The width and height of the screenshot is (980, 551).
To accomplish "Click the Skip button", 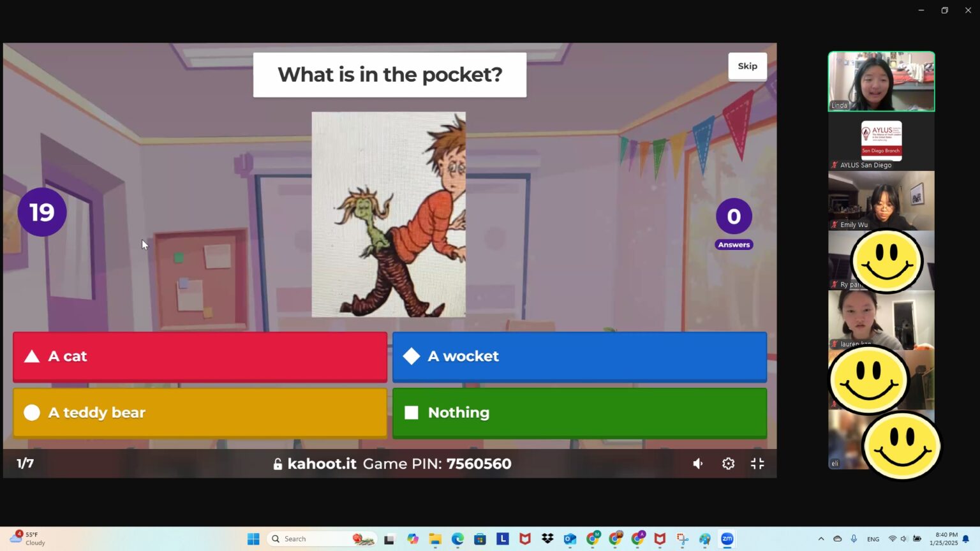I will click(x=747, y=66).
